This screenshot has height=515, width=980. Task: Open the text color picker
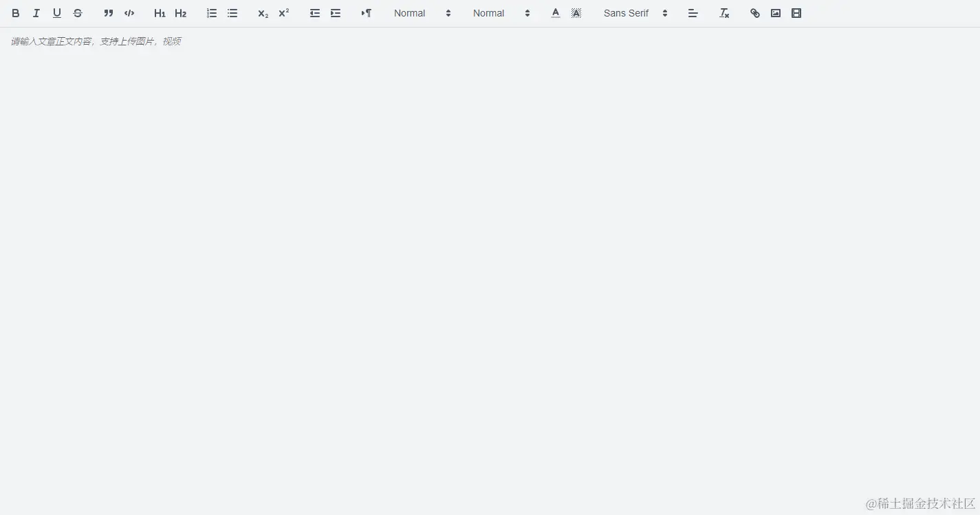[x=556, y=13]
